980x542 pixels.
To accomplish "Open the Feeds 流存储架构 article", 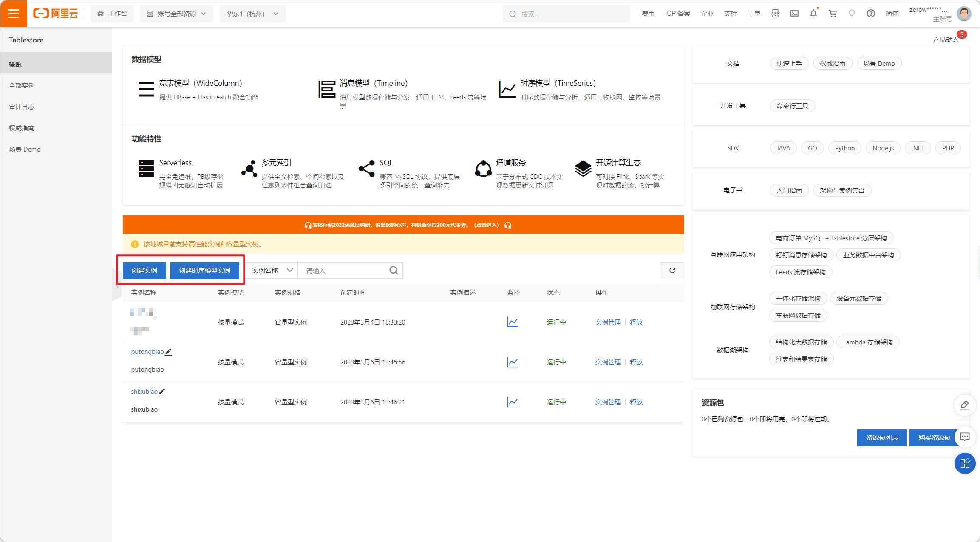I will (801, 272).
